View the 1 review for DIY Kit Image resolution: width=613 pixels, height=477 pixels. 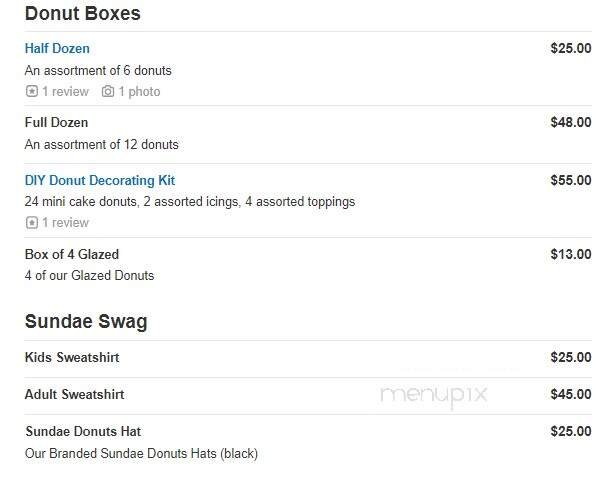pyautogui.click(x=65, y=223)
